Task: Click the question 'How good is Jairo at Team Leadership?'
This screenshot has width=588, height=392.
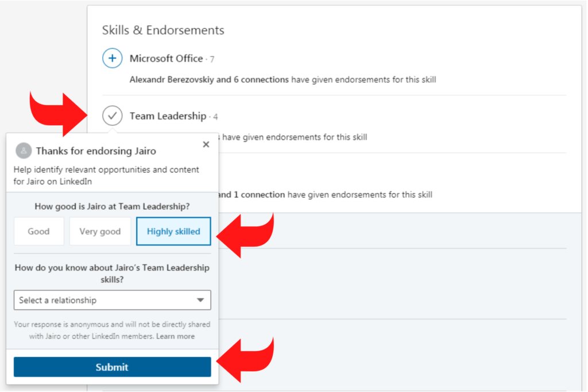Action: pyautogui.click(x=112, y=206)
